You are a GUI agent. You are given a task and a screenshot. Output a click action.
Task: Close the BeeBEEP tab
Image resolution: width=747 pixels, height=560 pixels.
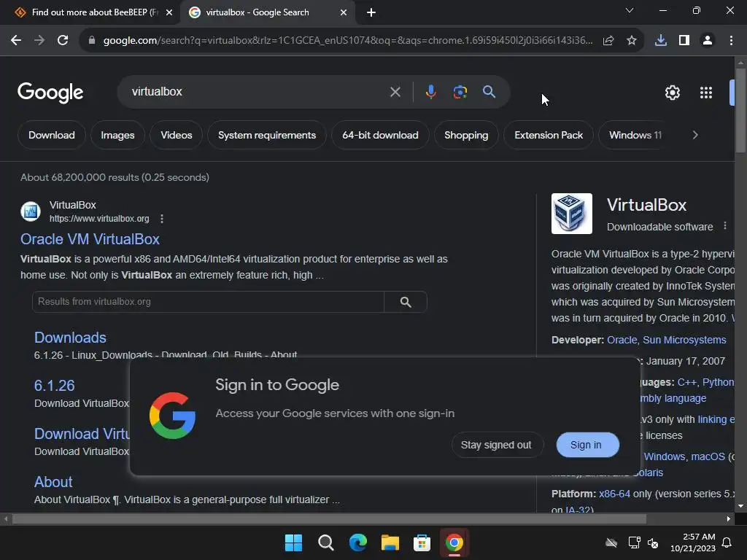coord(169,12)
